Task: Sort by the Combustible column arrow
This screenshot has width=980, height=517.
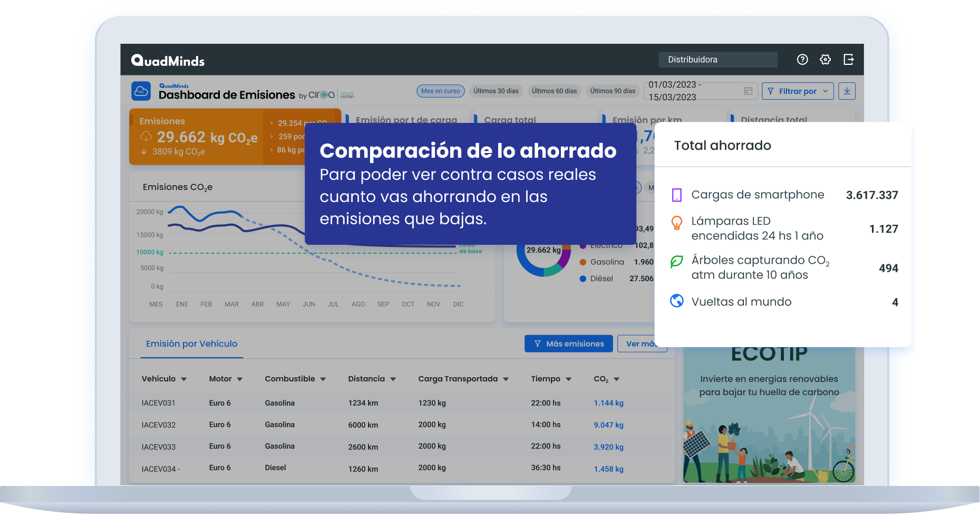Action: click(323, 379)
